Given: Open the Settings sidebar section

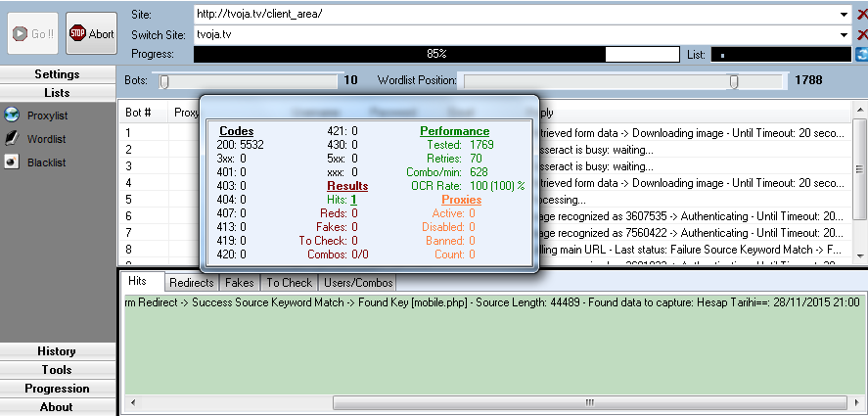Looking at the screenshot, I should coord(57,74).
